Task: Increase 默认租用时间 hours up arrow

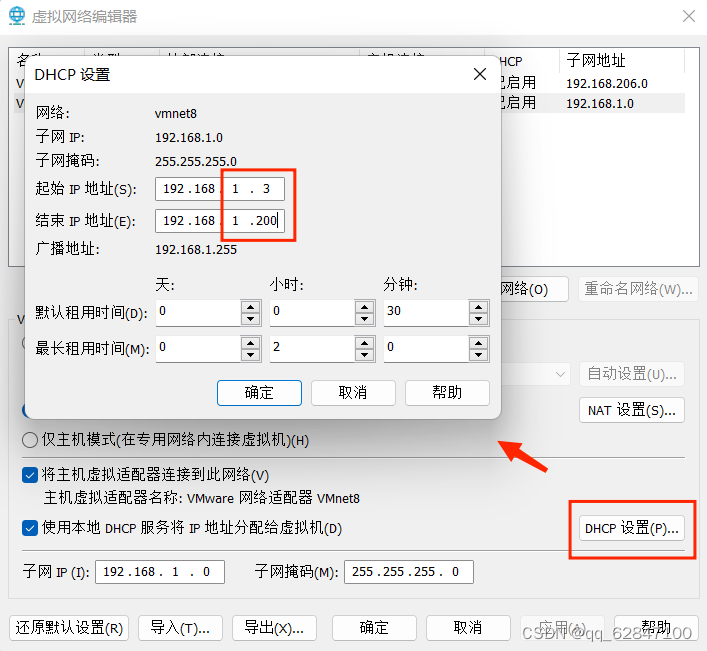Action: 364,307
